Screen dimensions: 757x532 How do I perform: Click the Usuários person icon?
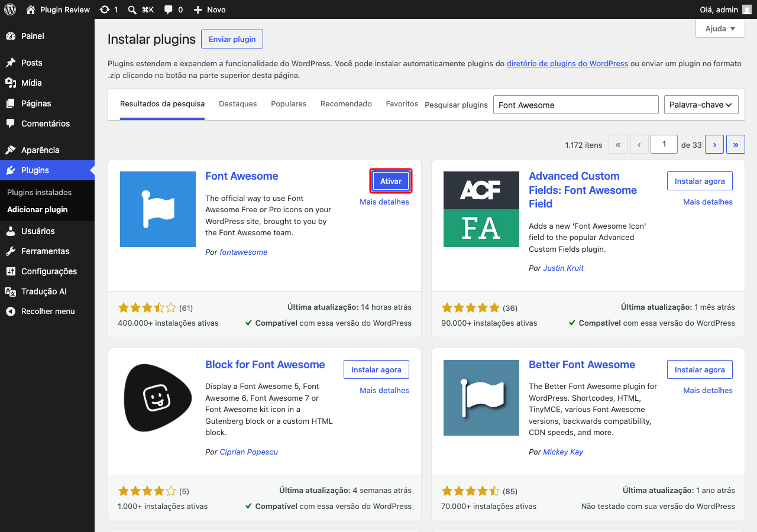11,231
